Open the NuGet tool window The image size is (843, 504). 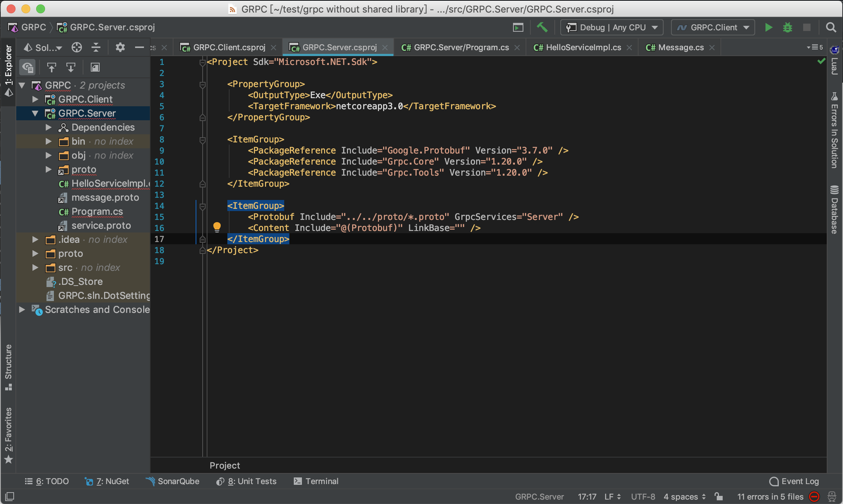(x=107, y=481)
